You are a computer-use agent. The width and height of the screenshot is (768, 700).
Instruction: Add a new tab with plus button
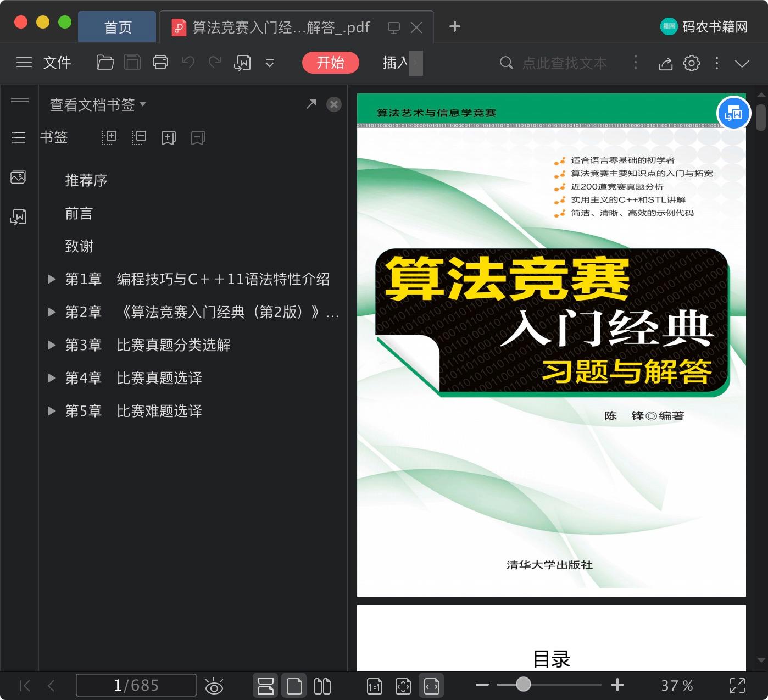[x=455, y=26]
